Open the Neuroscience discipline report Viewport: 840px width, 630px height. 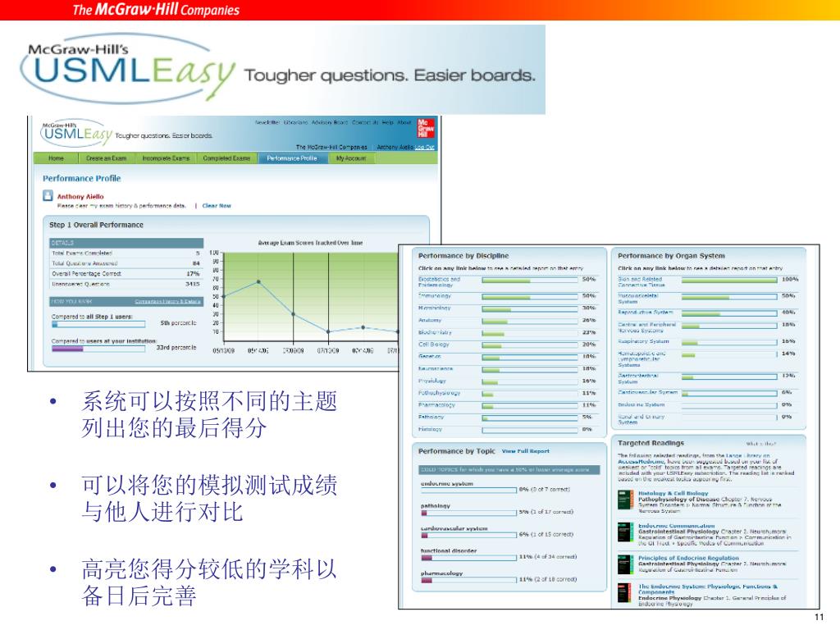point(436,368)
